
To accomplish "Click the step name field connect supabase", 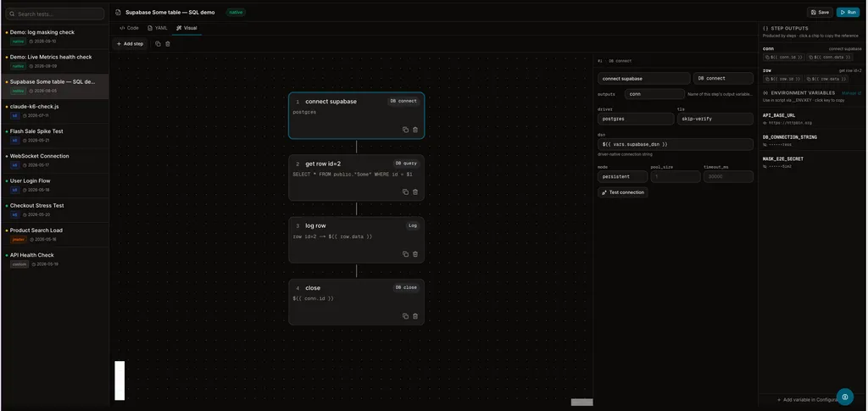I will pos(644,79).
